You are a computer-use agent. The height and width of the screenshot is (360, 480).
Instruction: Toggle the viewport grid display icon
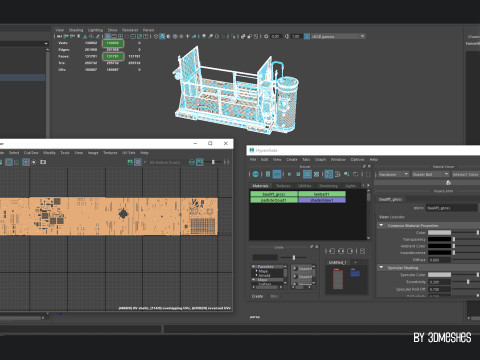108,36
